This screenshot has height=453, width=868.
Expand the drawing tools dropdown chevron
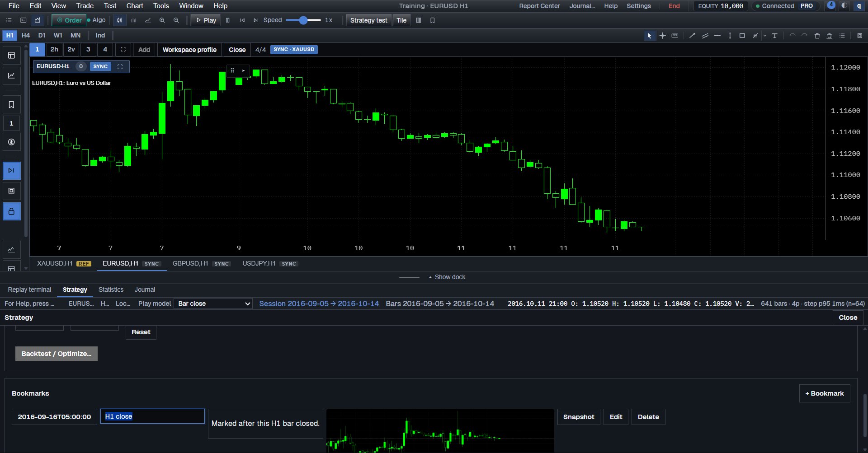click(765, 36)
